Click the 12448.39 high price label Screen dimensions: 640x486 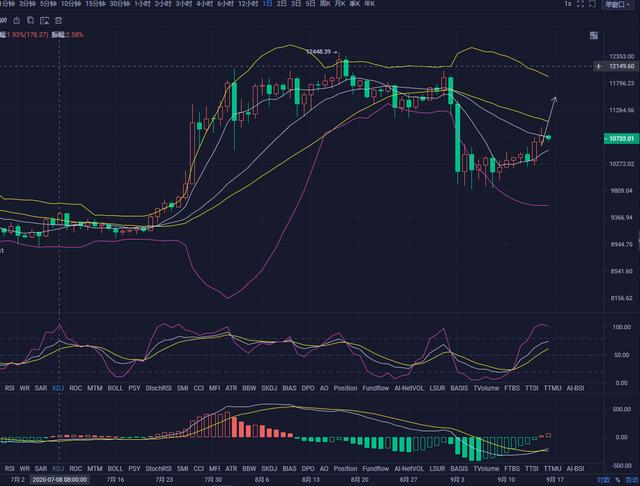pos(318,52)
